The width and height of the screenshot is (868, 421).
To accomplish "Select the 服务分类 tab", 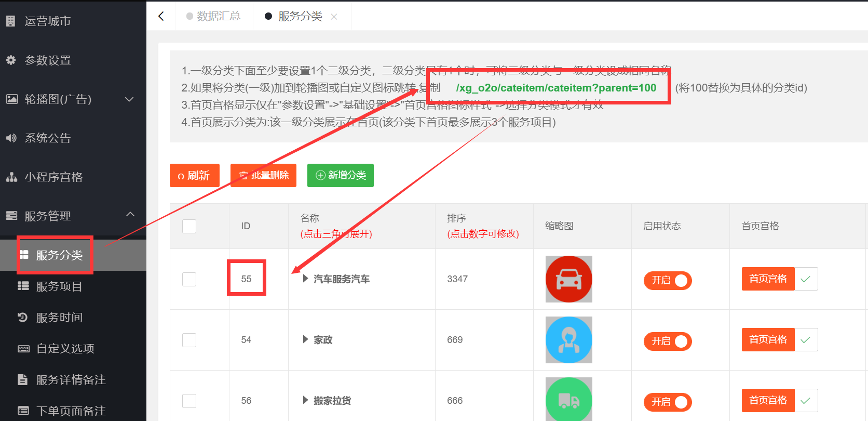I will point(300,16).
